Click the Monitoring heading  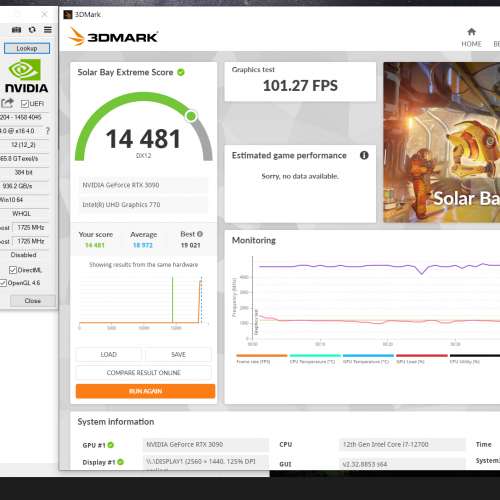click(254, 240)
